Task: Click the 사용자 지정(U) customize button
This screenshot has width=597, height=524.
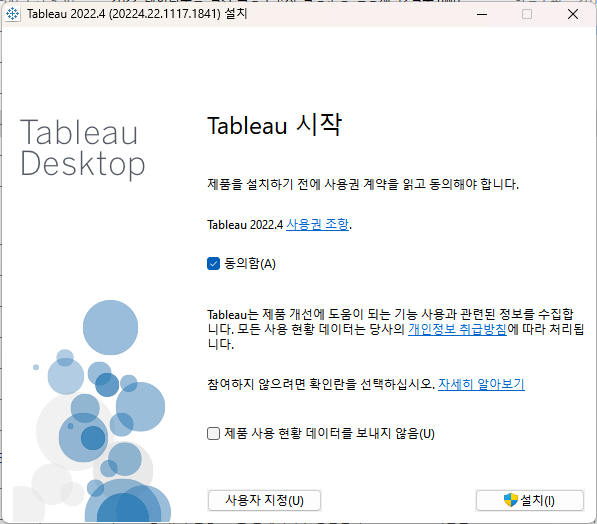Action: click(x=264, y=500)
